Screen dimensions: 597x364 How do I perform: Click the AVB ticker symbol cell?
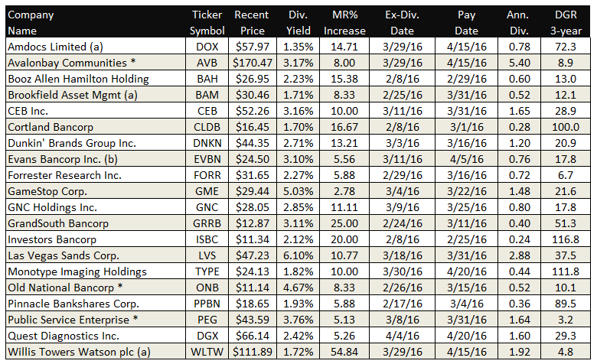coord(207,63)
